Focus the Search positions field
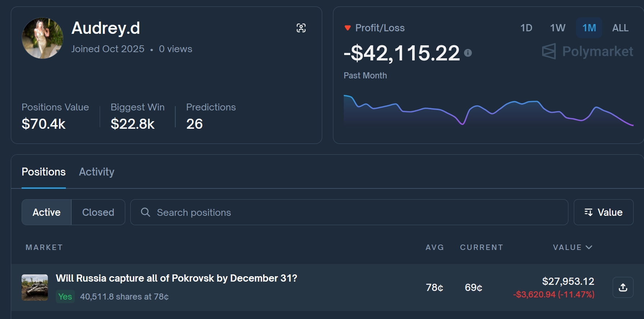Image resolution: width=644 pixels, height=319 pixels. [x=349, y=212]
